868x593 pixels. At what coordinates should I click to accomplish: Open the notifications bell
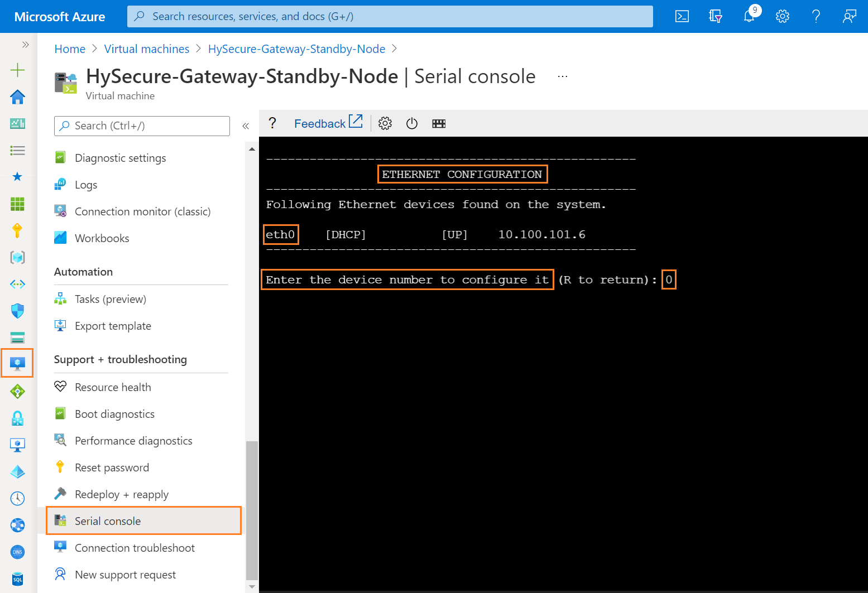[x=749, y=16]
